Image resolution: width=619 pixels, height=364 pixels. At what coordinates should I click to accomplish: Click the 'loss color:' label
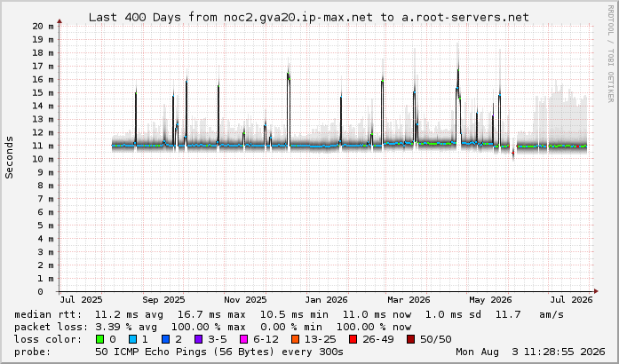click(48, 339)
